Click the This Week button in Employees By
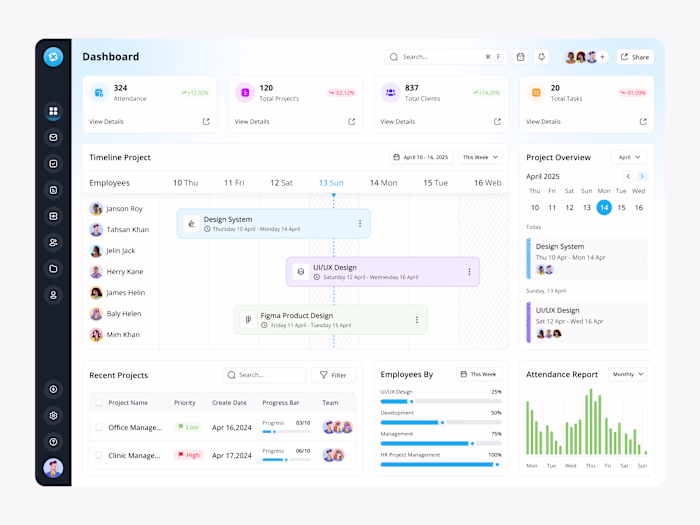Viewport: 700px width, 525px height. [x=479, y=374]
